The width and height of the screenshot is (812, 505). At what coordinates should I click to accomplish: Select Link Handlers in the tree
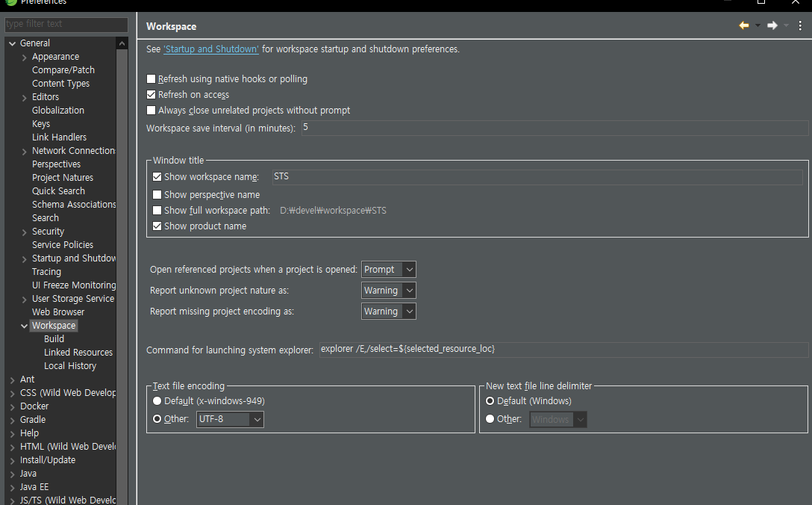tap(59, 137)
